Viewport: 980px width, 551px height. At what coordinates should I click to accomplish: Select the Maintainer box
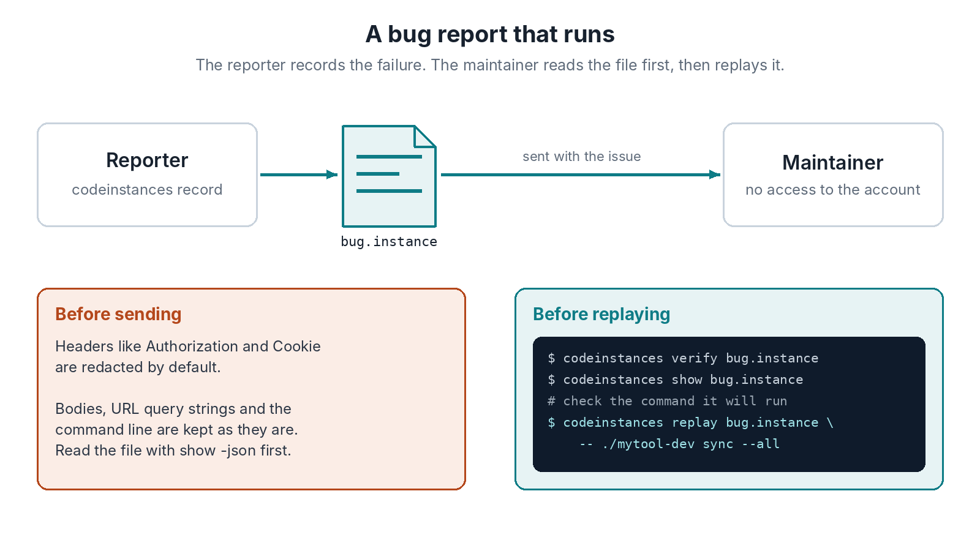click(x=833, y=174)
